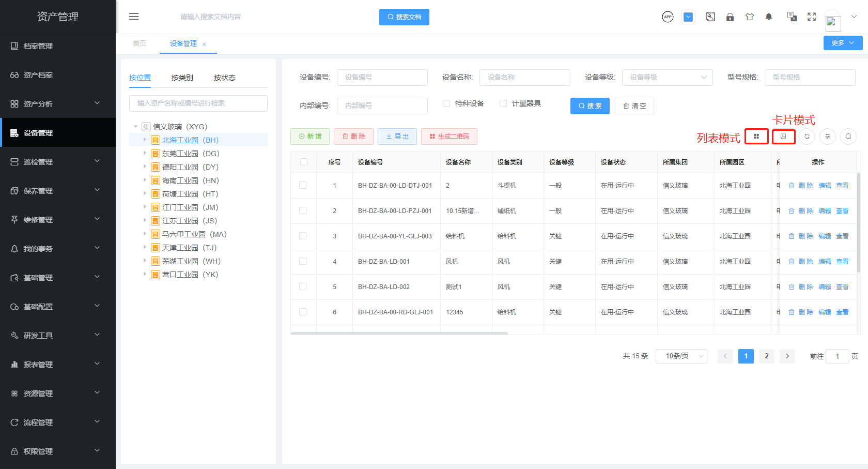Click the 搜索文档 button
Image resolution: width=868 pixels, height=469 pixels.
(x=404, y=17)
